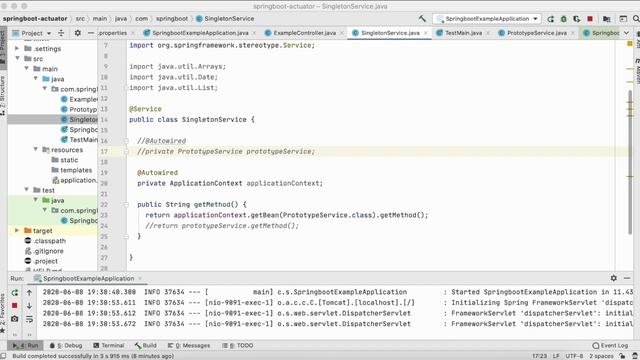
Task: Open the Event Log
Action: [610, 345]
